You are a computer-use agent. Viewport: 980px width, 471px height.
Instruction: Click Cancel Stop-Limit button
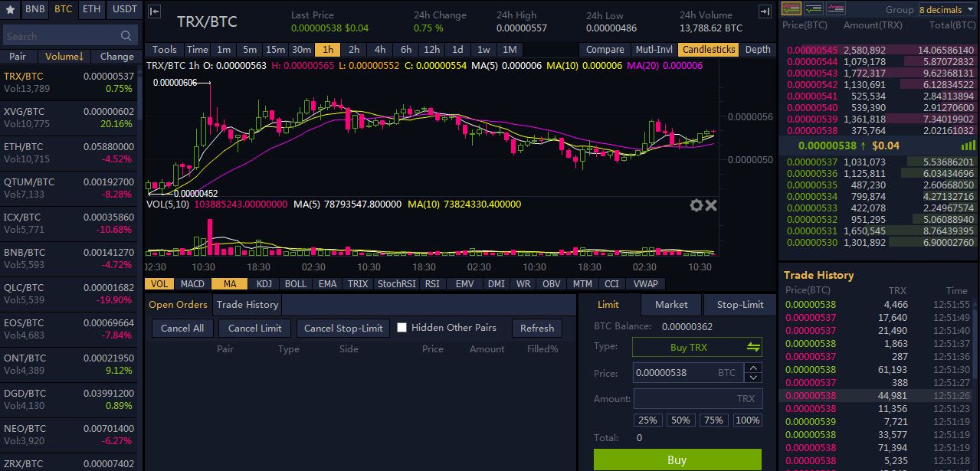point(343,328)
